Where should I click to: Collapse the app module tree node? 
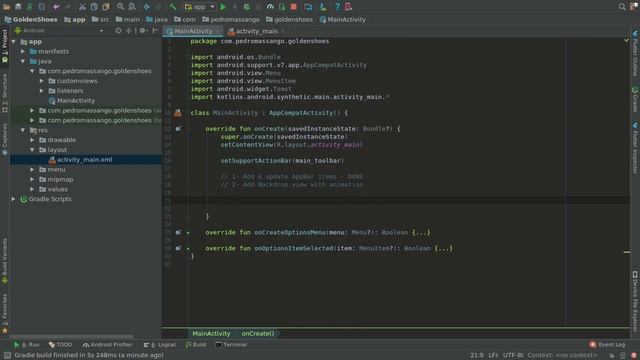(x=14, y=42)
